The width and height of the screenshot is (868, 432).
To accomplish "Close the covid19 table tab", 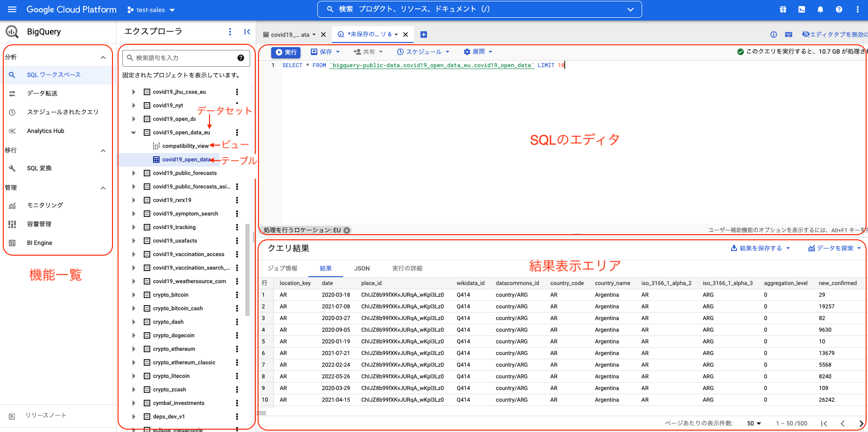I will 323,35.
